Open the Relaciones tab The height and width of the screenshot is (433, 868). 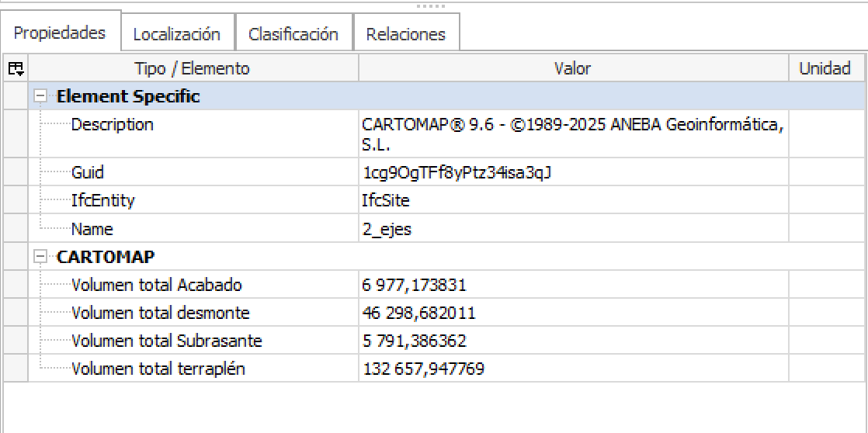coord(406,34)
